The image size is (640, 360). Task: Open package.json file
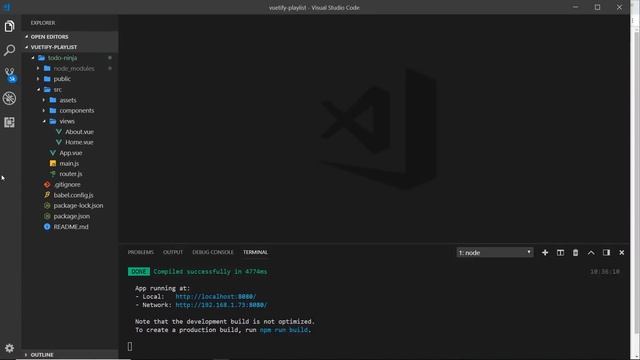pyautogui.click(x=72, y=216)
